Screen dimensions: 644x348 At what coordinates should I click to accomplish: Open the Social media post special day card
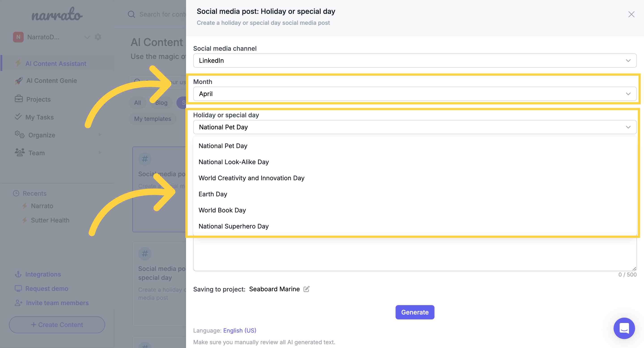pos(159,283)
